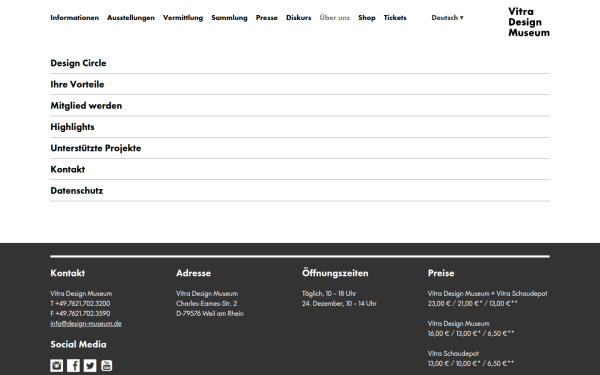
Task: Click the info@design-museum.de email link
Action: [86, 323]
